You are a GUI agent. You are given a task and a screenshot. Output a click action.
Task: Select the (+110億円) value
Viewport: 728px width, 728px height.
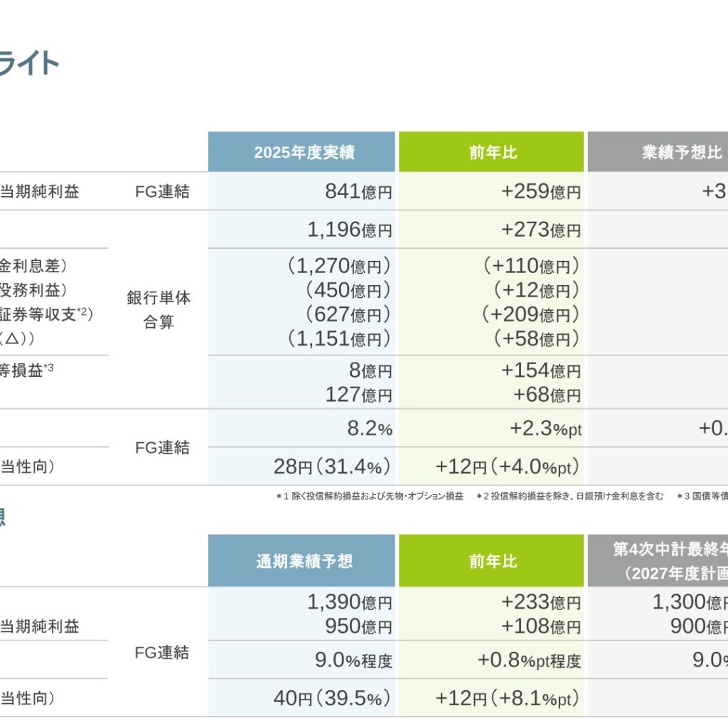click(x=531, y=266)
